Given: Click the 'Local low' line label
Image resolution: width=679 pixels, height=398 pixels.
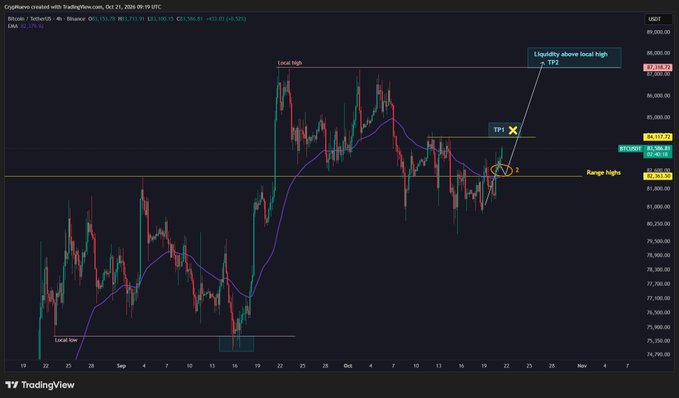Looking at the screenshot, I should [66, 340].
